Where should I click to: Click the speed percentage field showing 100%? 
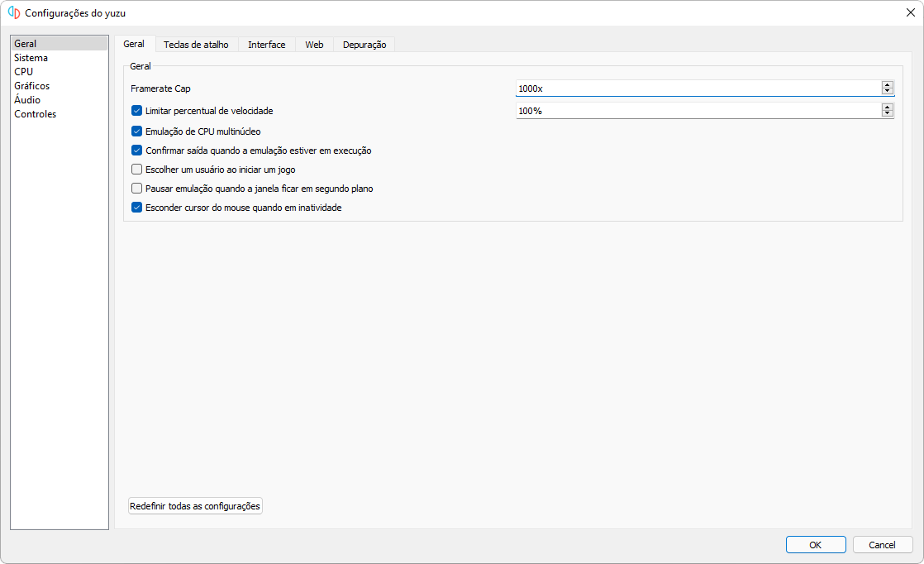tap(698, 111)
